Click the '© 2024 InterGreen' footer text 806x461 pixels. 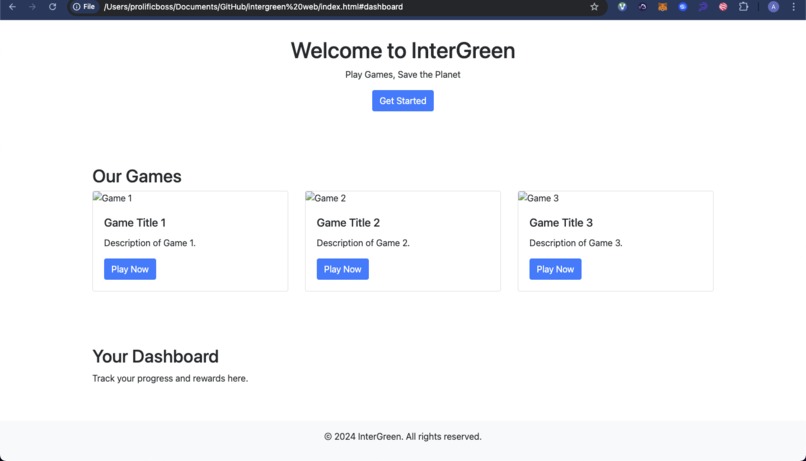(x=363, y=437)
